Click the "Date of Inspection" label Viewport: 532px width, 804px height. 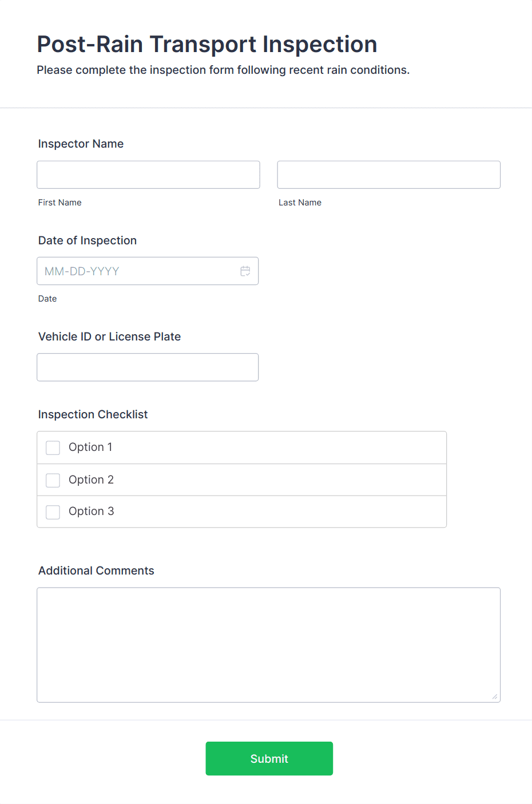[x=88, y=240]
